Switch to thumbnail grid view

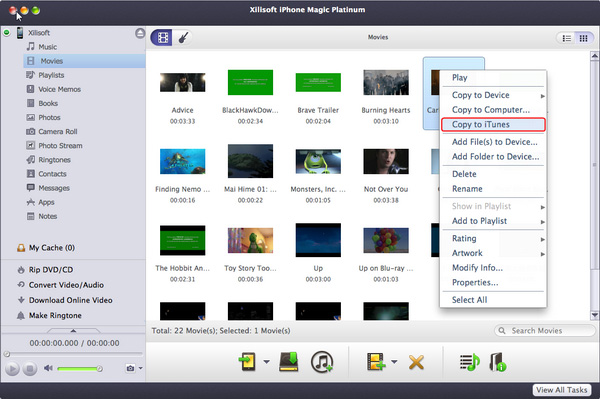(584, 38)
